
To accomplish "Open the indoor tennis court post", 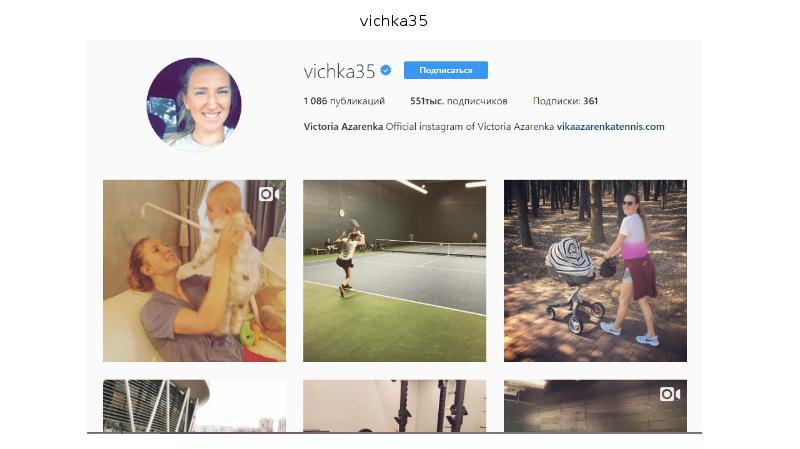I will 394,270.
